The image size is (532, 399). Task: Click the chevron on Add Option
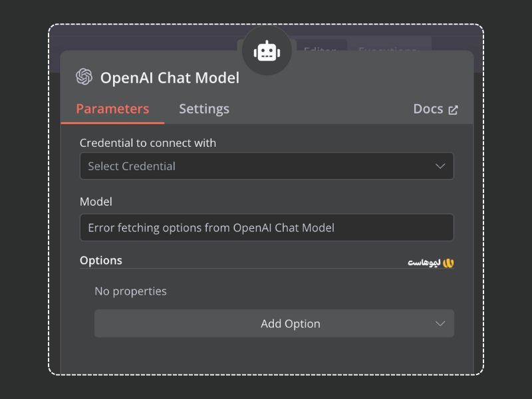pos(440,324)
